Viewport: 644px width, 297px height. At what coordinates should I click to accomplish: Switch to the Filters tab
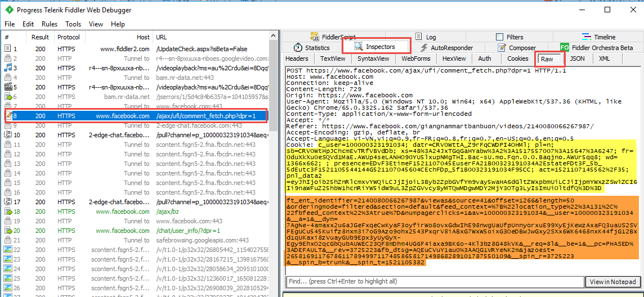pyautogui.click(x=509, y=37)
